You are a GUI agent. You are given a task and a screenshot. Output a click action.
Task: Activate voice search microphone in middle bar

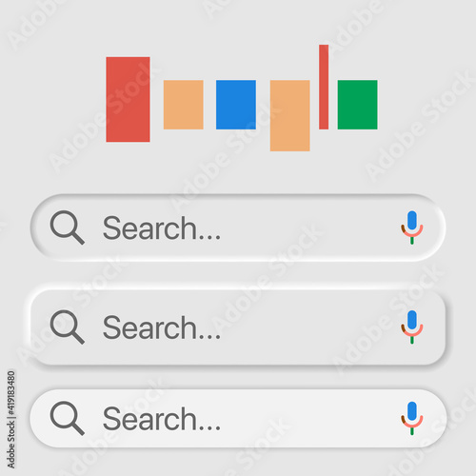[412, 327]
